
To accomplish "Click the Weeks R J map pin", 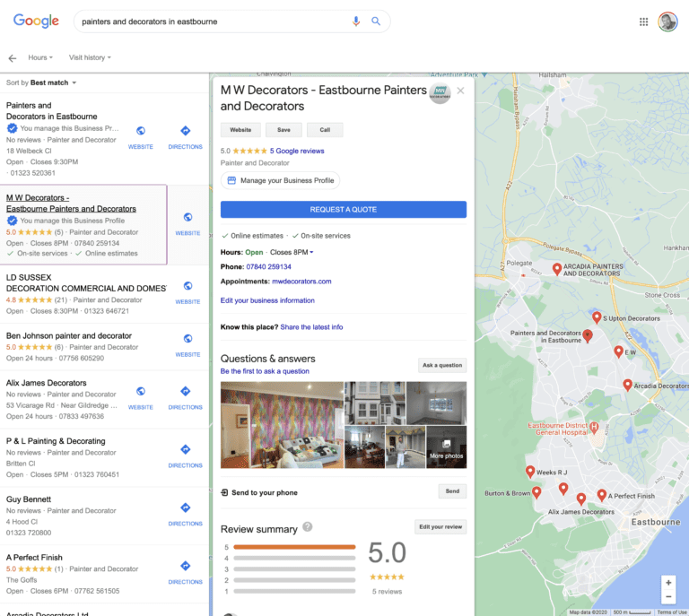I will point(530,472).
